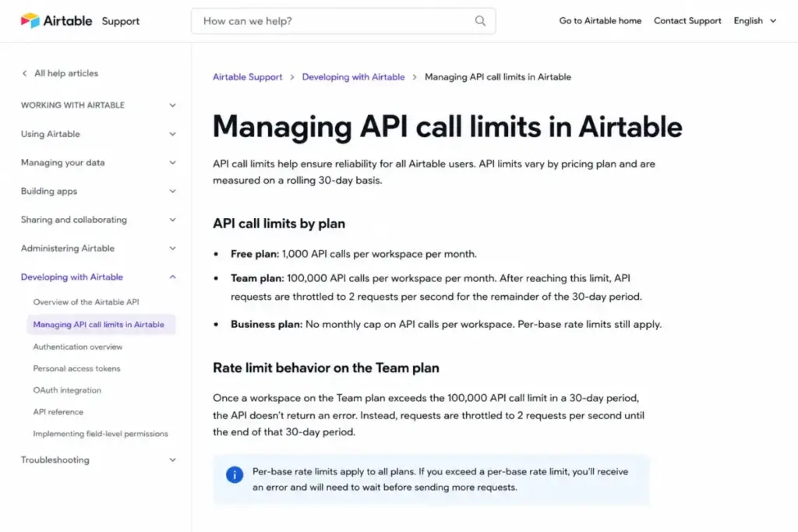
Task: Expand the Working with Airtable chevron
Action: [x=172, y=105]
